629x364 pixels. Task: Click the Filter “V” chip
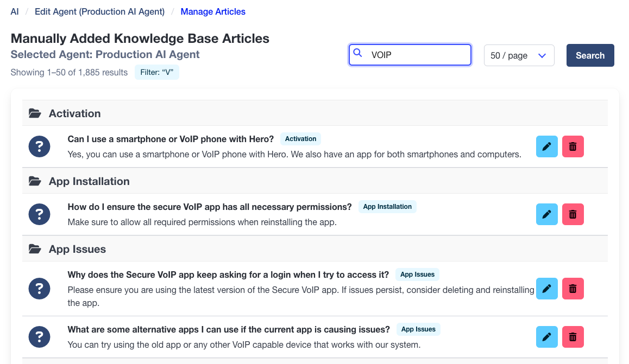click(156, 72)
